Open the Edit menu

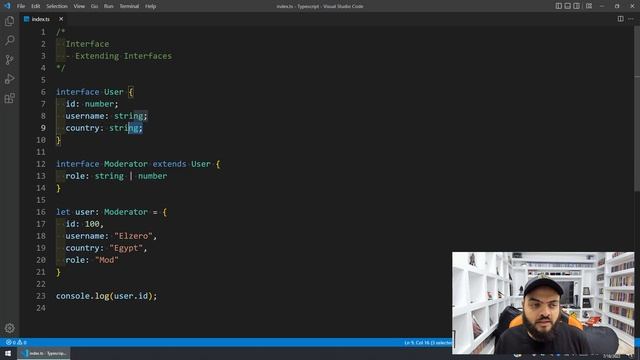click(x=36, y=6)
